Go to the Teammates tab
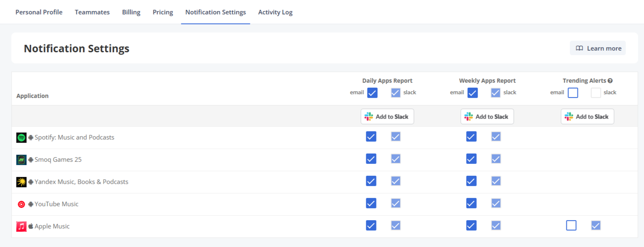Viewport: 644px width, 247px height. [92, 12]
